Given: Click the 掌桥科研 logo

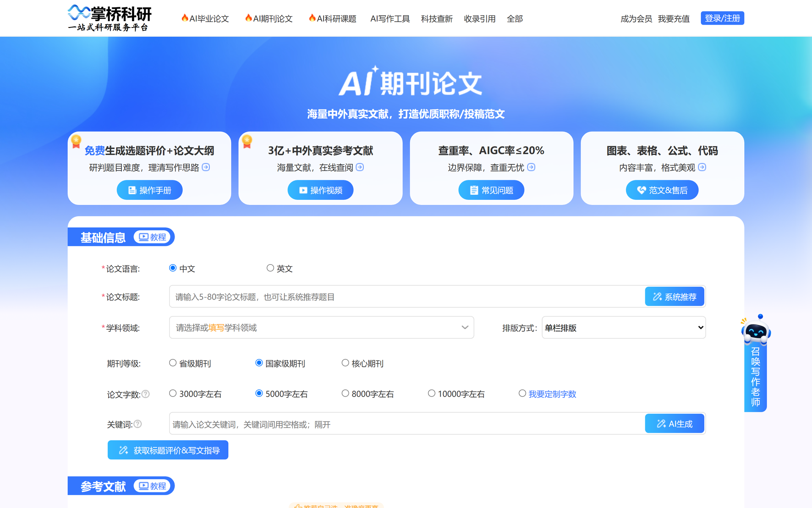Looking at the screenshot, I should point(110,18).
